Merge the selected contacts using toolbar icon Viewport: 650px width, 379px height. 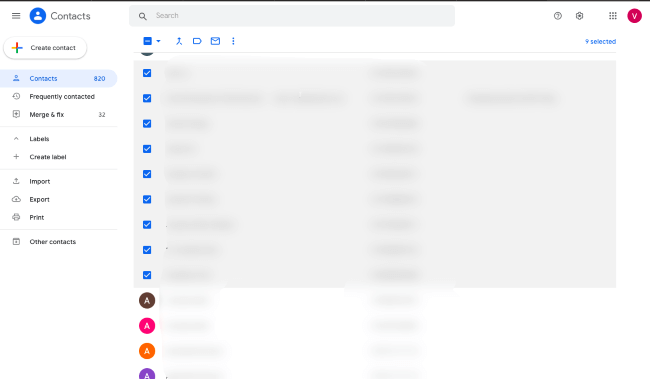pyautogui.click(x=179, y=41)
